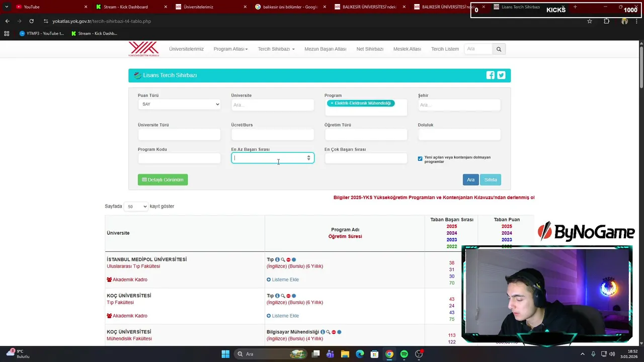644x362 pixels.
Task: Click the YÖK logo
Action: (143, 49)
